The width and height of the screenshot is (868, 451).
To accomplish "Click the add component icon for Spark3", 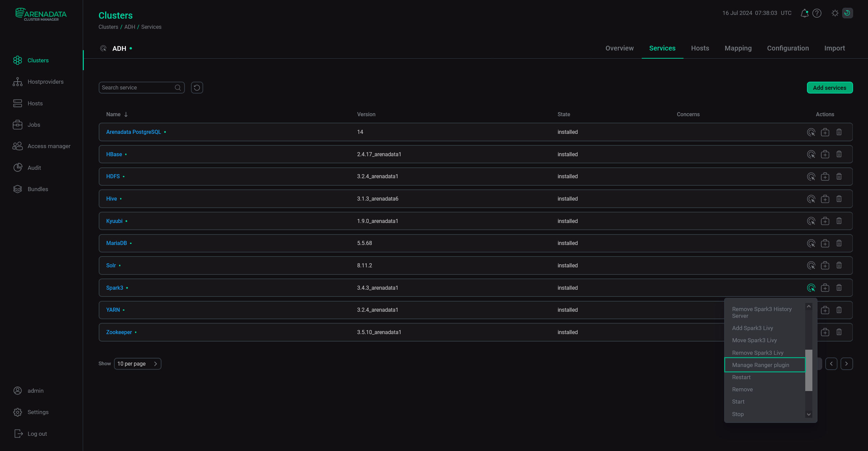I will pos(825,288).
